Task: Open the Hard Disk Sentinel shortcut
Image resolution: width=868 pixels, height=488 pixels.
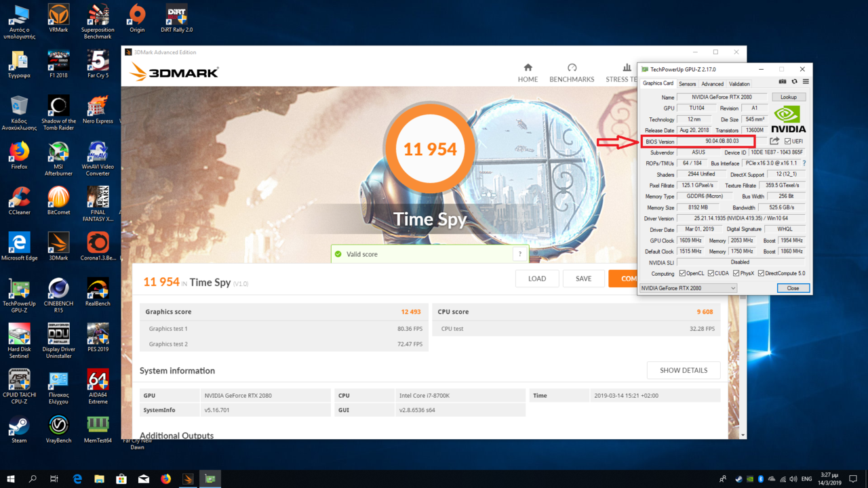Action: click(x=19, y=340)
